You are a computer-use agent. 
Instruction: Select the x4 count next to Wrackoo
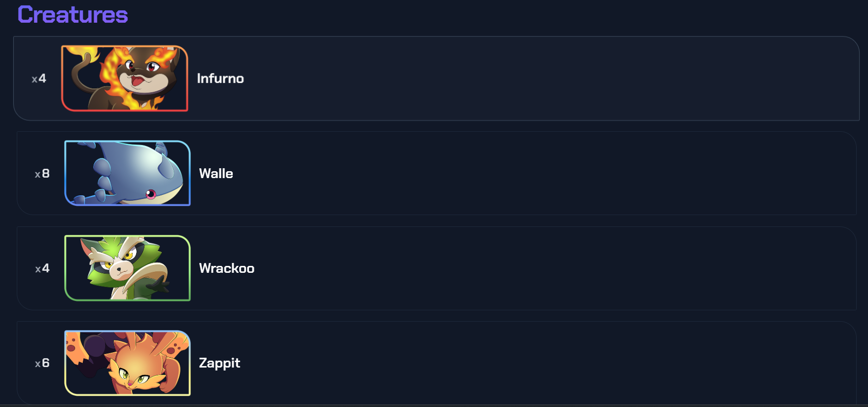coord(42,268)
